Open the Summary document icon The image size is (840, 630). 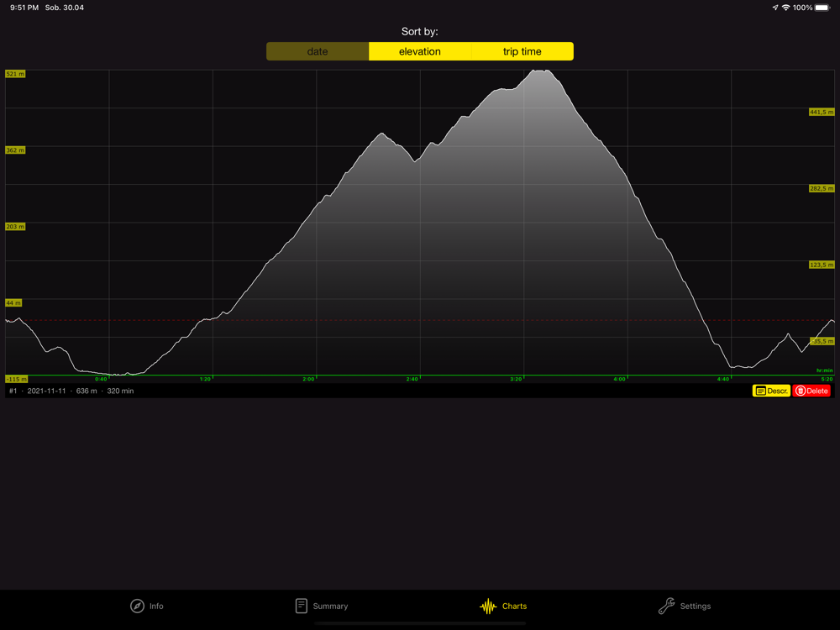tap(301, 606)
